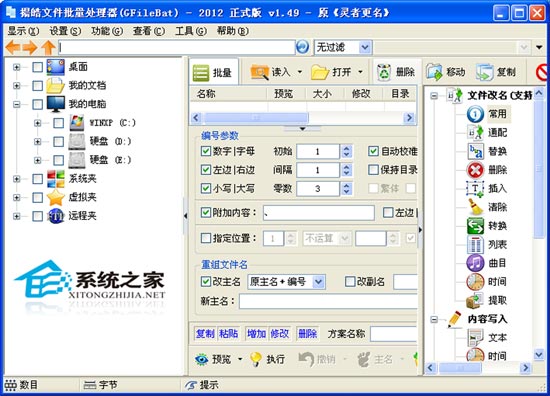
Task: Go back with the left arrow icon
Action: pyautogui.click(x=13, y=47)
